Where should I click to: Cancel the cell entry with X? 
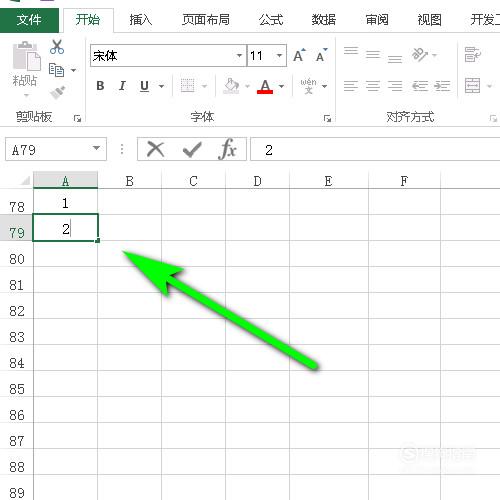click(155, 149)
